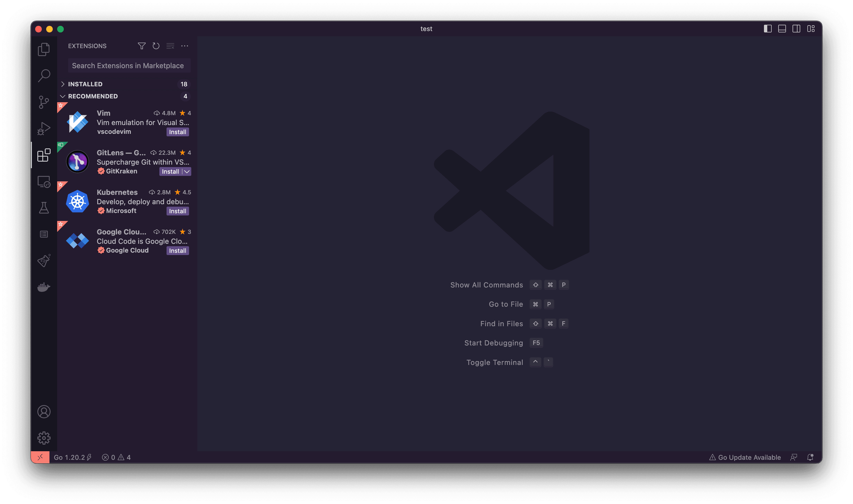The image size is (853, 504).
Task: Click Microsoft publisher under Kubernetes
Action: 121,211
